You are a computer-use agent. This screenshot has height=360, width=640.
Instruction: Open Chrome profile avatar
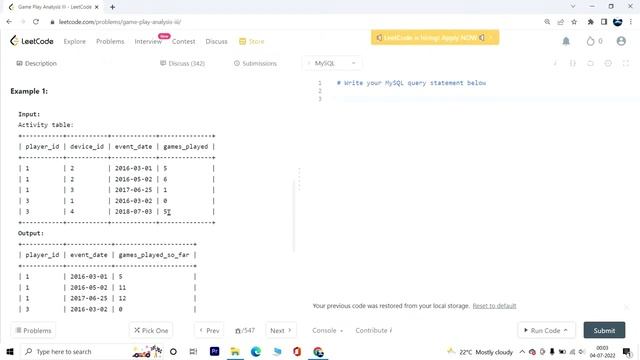click(618, 22)
